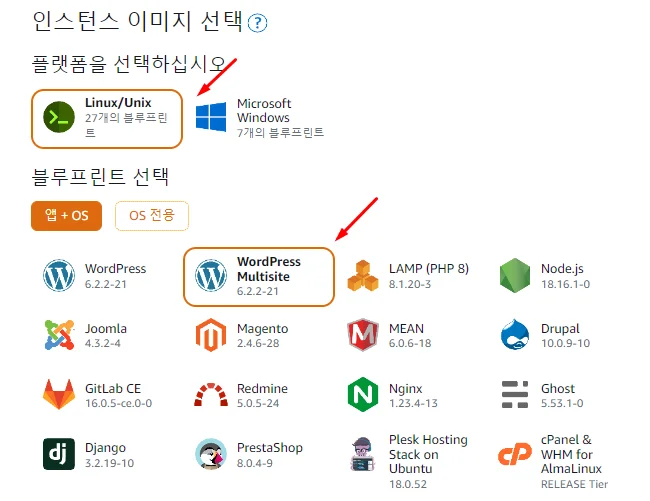Click the Django dj icon
Screen dimensions: 650x501
[x=59, y=454]
